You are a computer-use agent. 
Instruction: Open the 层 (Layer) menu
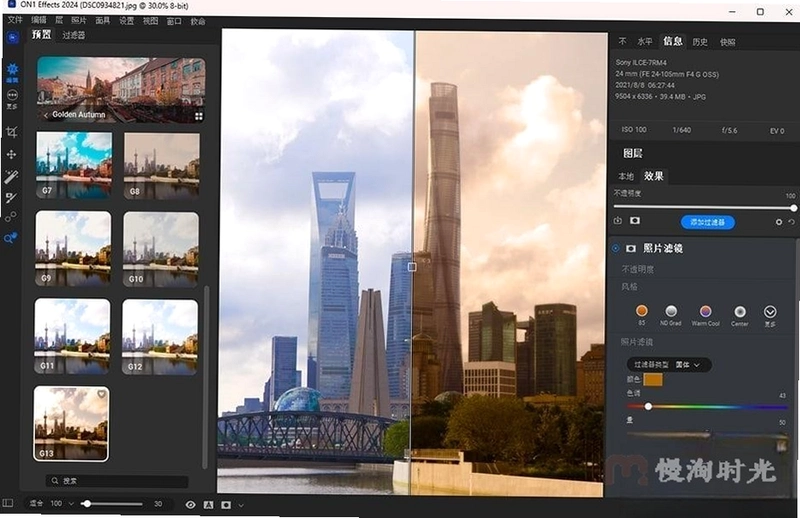tap(59, 20)
